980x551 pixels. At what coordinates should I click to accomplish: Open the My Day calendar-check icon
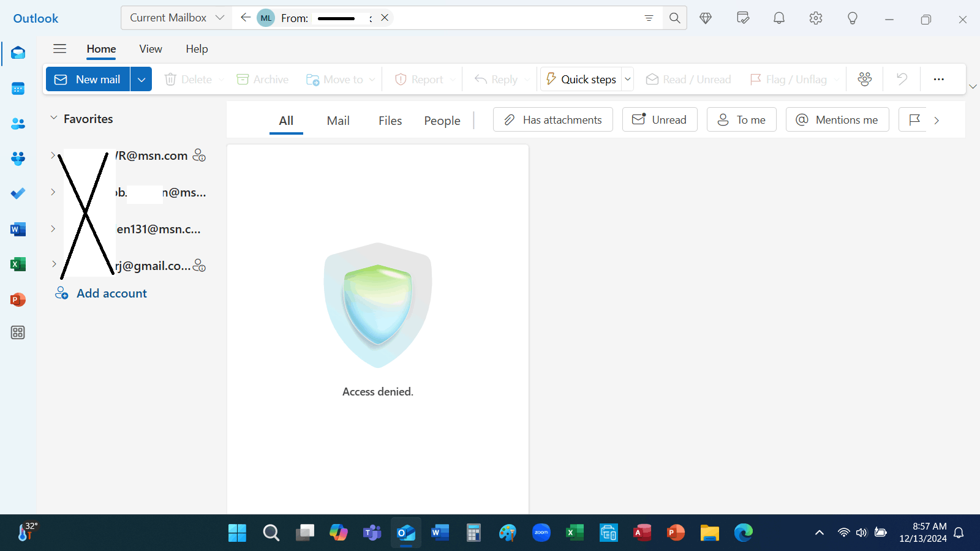click(x=743, y=18)
